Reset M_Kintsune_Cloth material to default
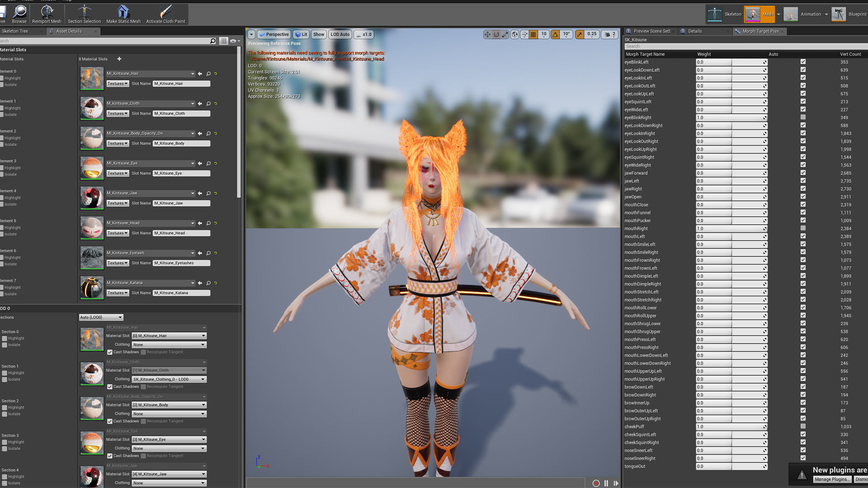 (216, 103)
